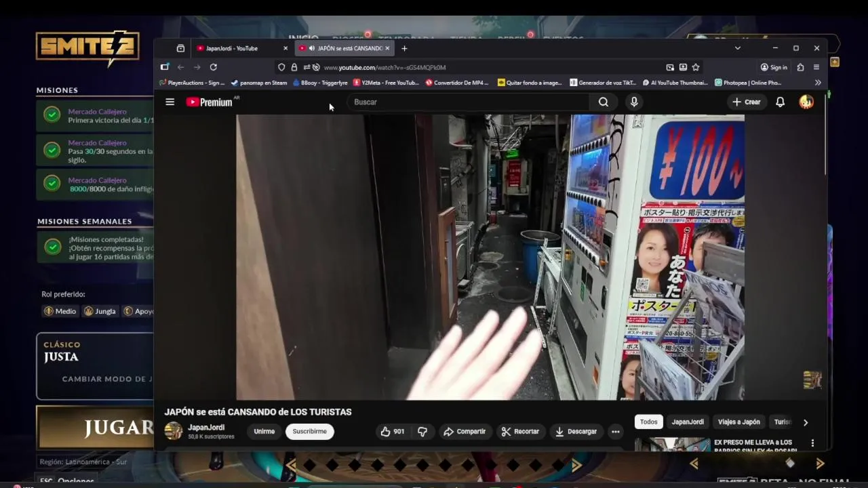868x488 pixels.
Task: Click the lower-right panel's left gold arrow
Action: tap(694, 464)
